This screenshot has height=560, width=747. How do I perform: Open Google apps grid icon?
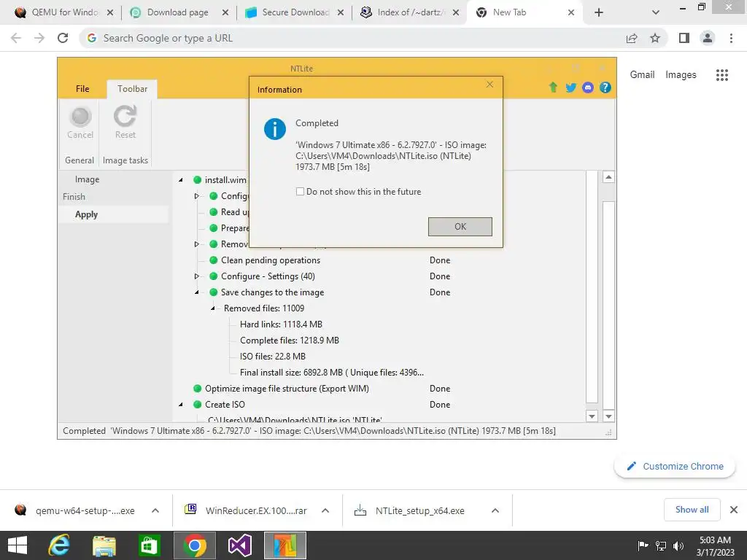(x=721, y=75)
